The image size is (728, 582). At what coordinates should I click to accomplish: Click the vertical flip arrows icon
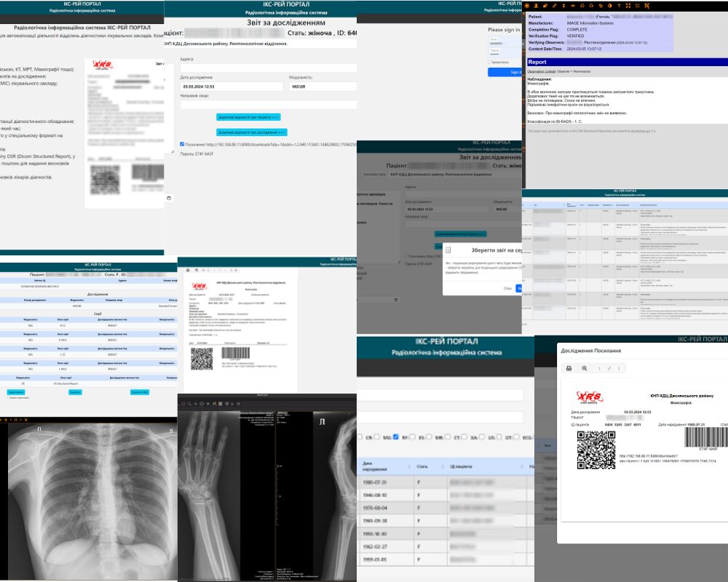(x=563, y=6)
